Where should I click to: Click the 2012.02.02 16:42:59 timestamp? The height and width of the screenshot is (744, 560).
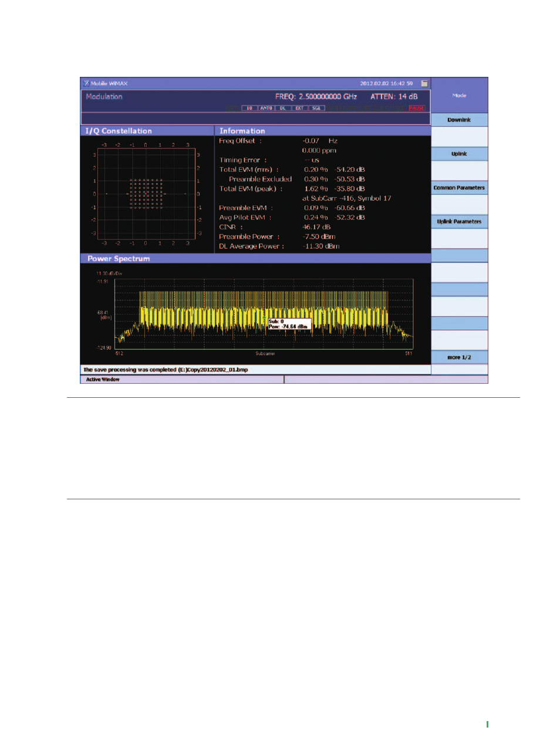(386, 83)
